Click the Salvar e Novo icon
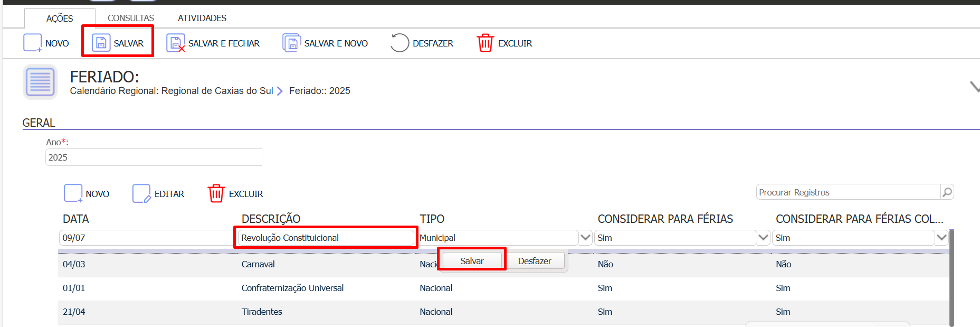Image resolution: width=980 pixels, height=327 pixels. 291,43
